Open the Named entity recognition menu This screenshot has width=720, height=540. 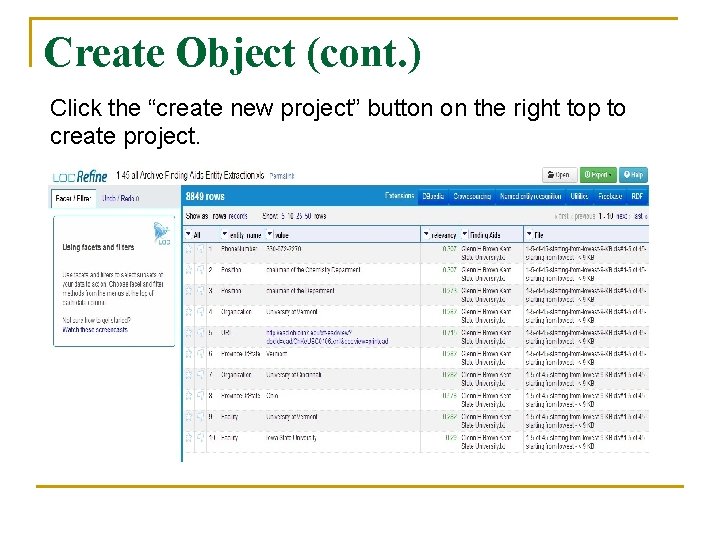point(530,196)
